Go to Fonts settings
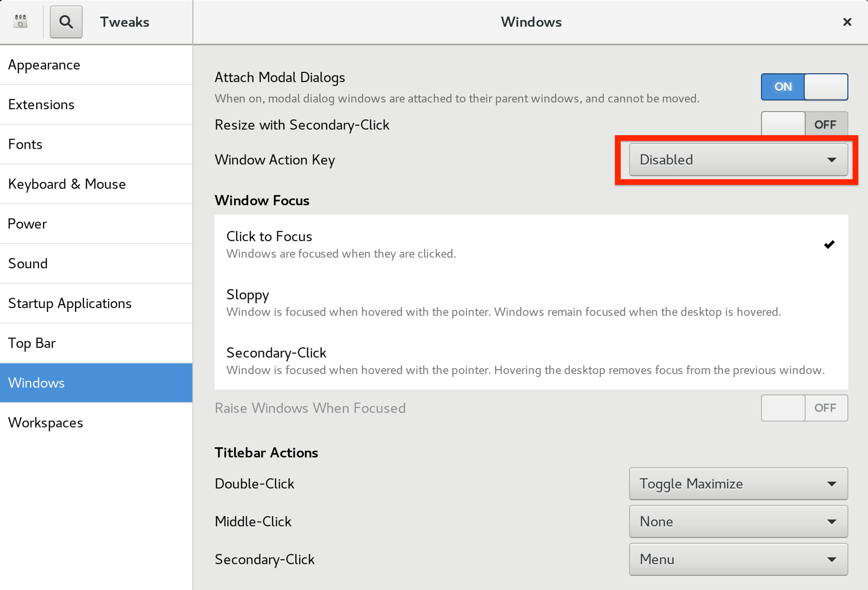 click(25, 144)
